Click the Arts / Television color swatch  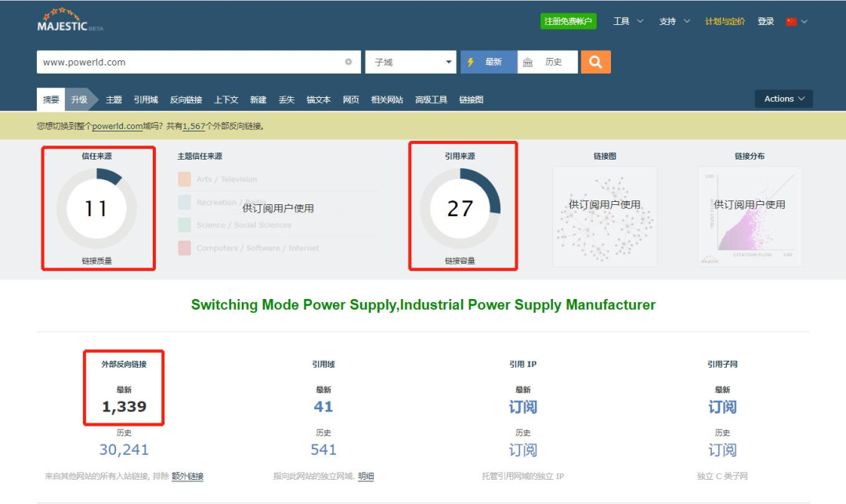pyautogui.click(x=185, y=179)
